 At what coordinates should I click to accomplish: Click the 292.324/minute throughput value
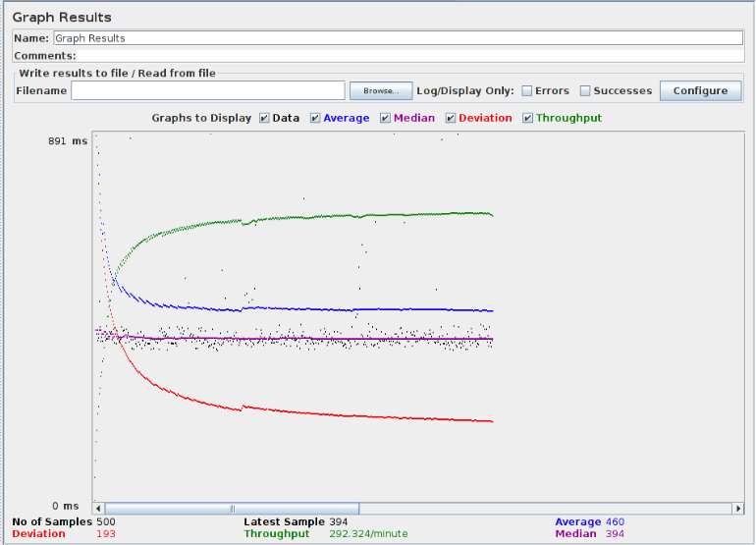(368, 534)
